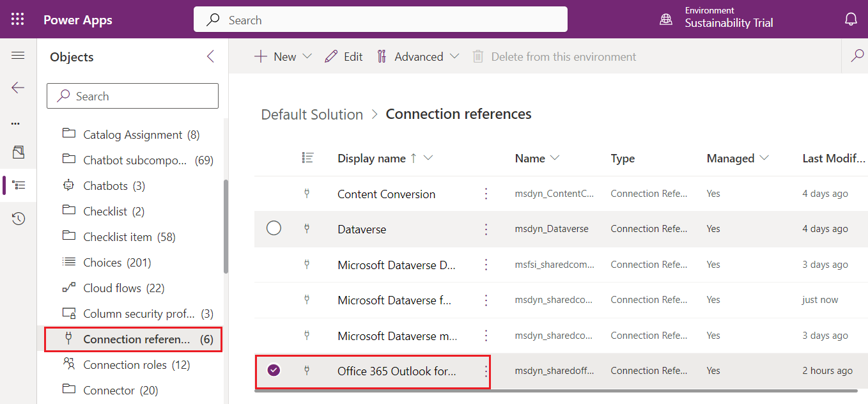Open the New dropdown chevron
Image resolution: width=868 pixels, height=404 pixels.
pyautogui.click(x=307, y=56)
